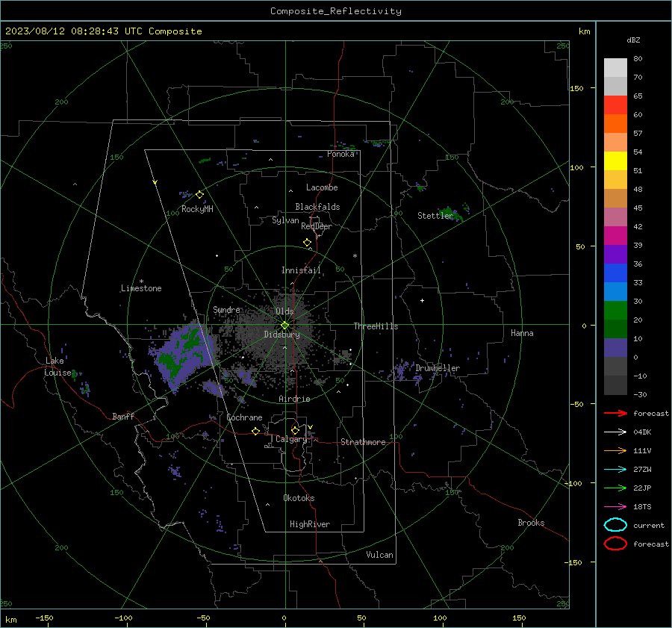Screen dimensions: 672x628
Task: Click the Lake Louise label
Action: [x=59, y=367]
